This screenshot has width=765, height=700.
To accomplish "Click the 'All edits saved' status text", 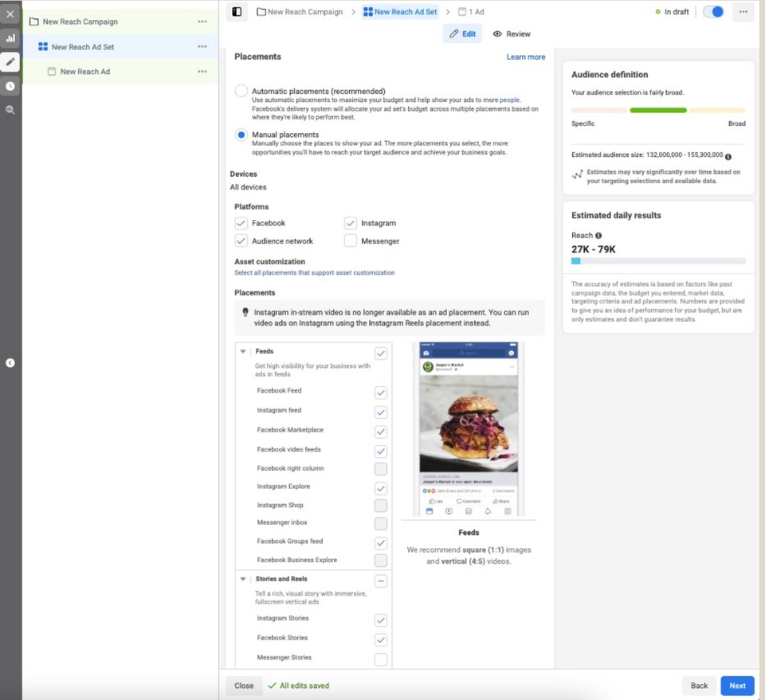I will 304,686.
